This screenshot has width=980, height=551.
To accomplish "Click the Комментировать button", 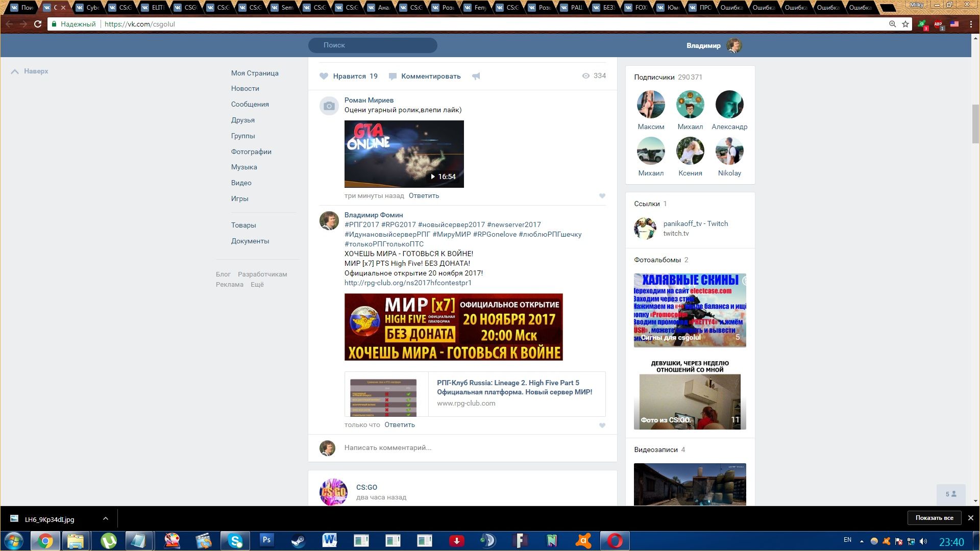I will [430, 76].
